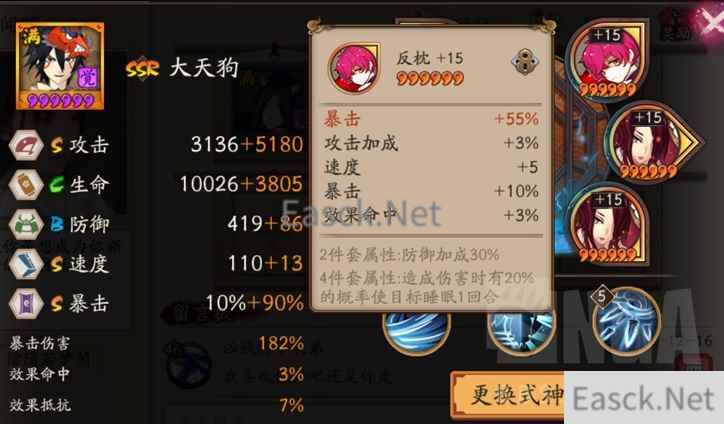Tap the 攻击 fan attribute icon
The width and height of the screenshot is (724, 424).
pyautogui.click(x=27, y=145)
